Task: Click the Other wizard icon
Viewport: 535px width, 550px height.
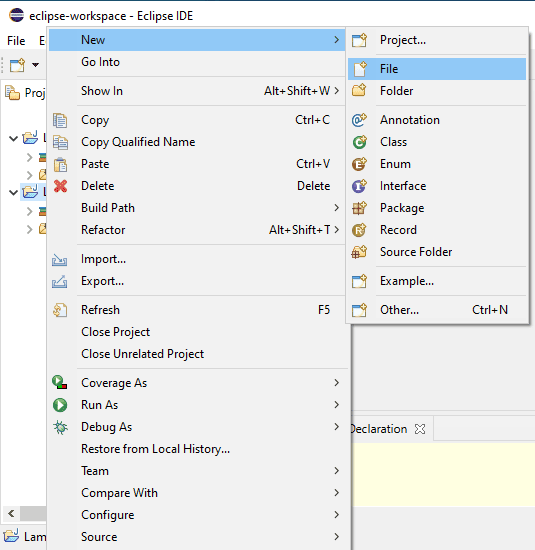Action: coord(359,310)
